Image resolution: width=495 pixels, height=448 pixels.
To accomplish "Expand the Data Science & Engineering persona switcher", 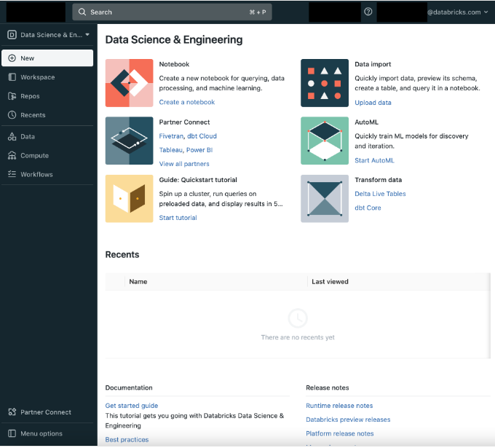I will click(x=48, y=35).
